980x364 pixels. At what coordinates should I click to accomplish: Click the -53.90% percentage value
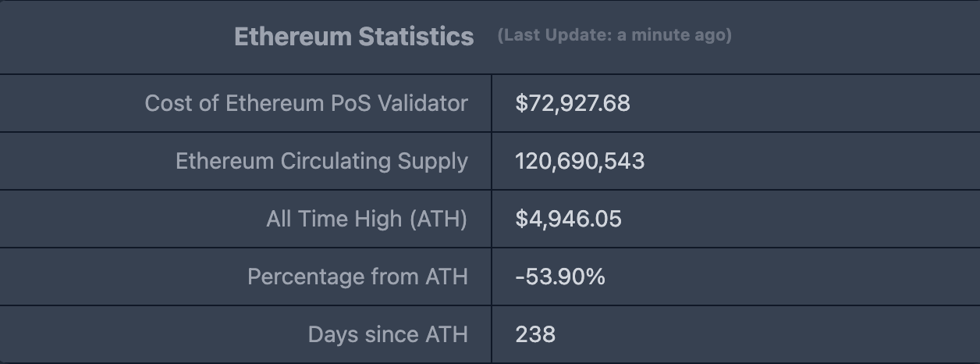coord(559,277)
